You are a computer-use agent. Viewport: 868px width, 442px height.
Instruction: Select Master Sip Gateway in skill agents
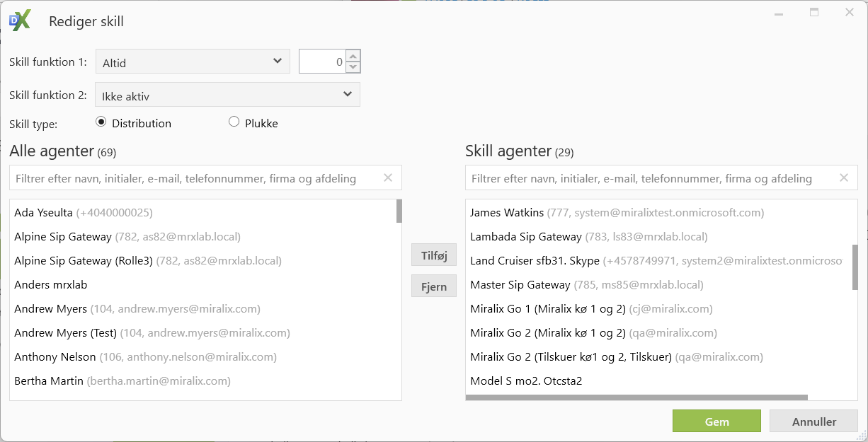point(520,284)
